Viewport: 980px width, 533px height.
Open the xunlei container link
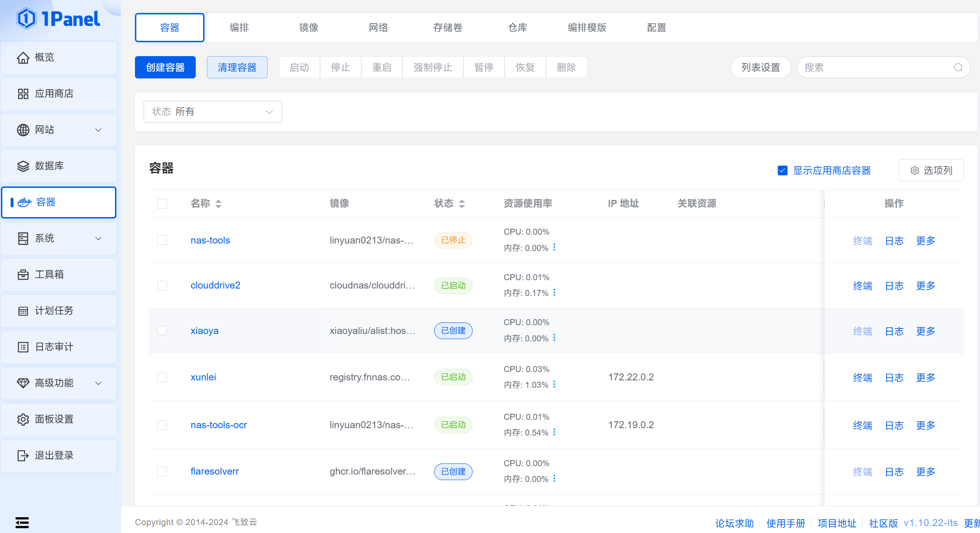coord(203,377)
